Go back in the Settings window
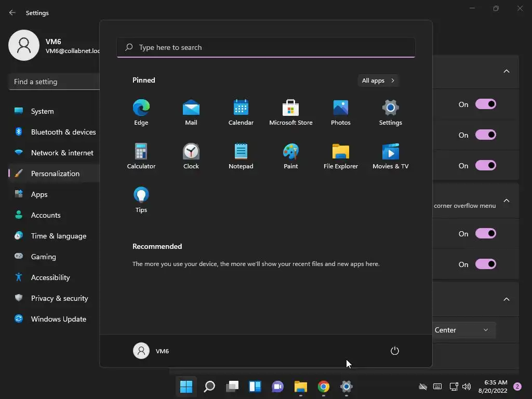This screenshot has height=399, width=532. (x=12, y=12)
